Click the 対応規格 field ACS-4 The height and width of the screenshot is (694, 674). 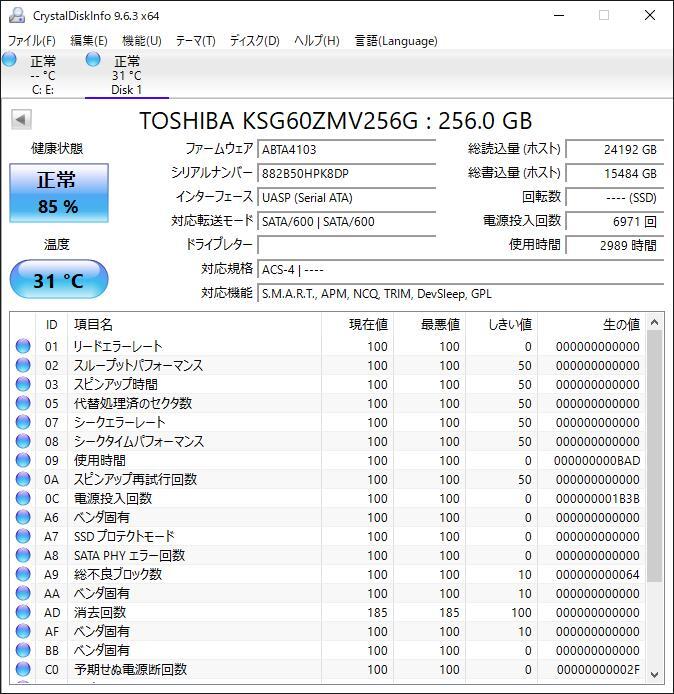click(460, 270)
